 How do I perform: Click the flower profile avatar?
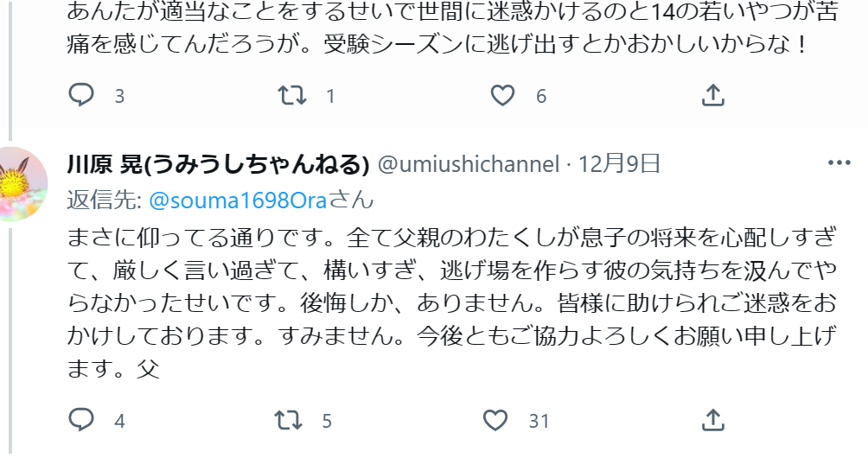click(x=19, y=184)
